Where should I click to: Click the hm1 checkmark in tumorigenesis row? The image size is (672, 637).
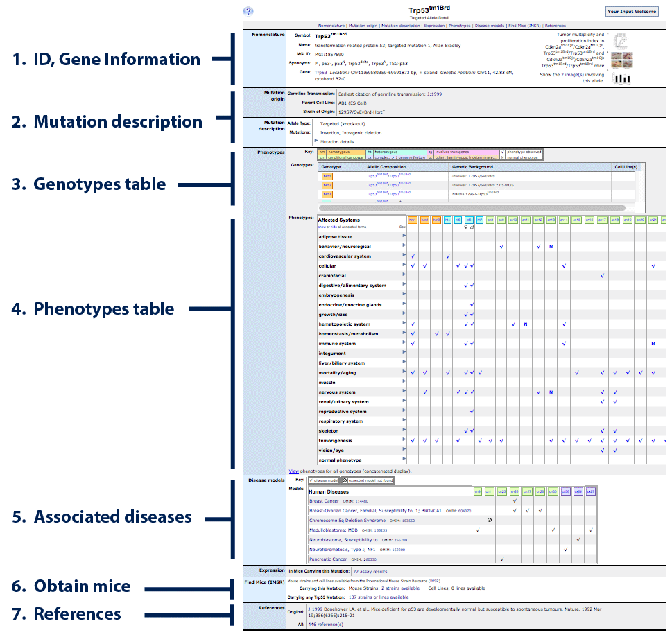tap(413, 440)
